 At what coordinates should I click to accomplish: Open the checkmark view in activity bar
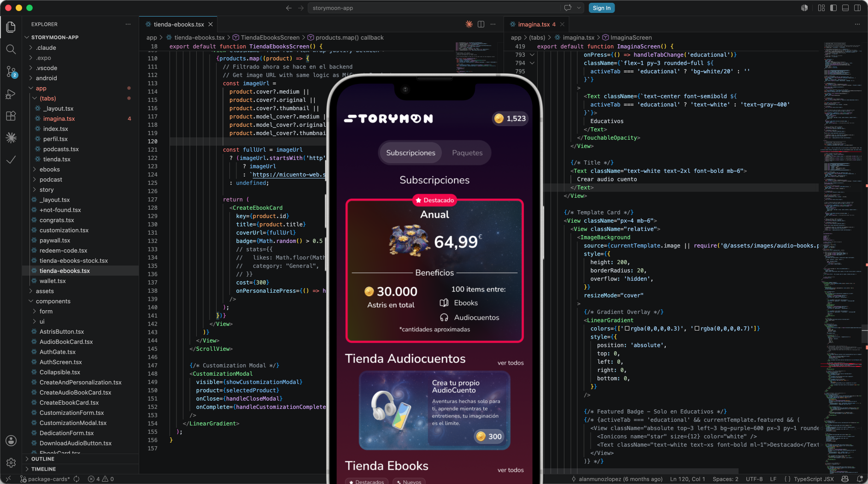(x=11, y=159)
